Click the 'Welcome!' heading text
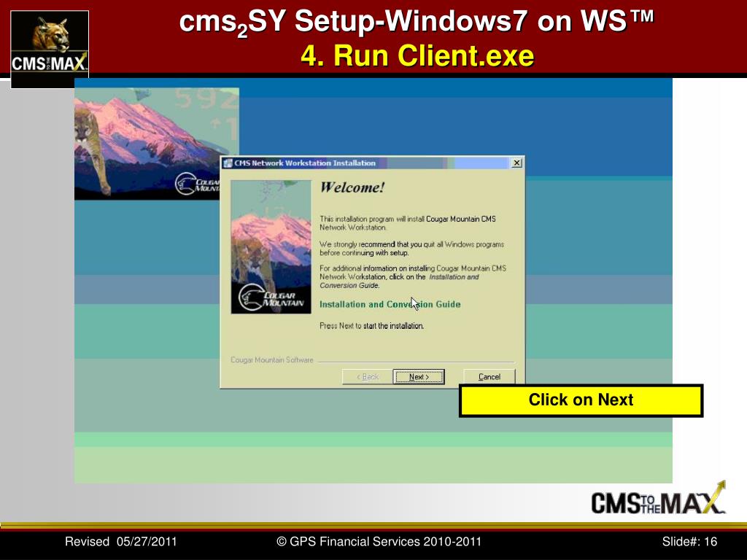 pos(352,187)
